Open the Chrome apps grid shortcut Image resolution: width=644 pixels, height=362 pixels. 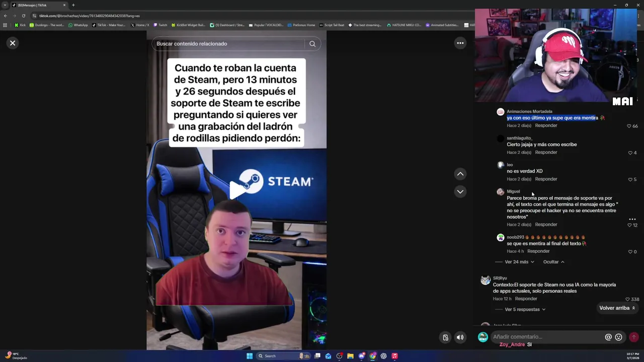[5, 25]
